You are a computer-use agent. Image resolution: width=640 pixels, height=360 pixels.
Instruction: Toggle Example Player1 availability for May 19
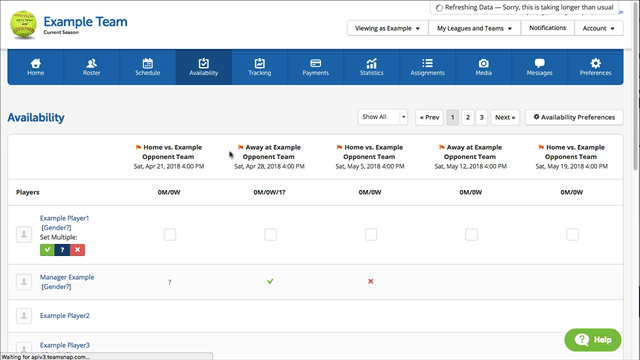(x=572, y=234)
